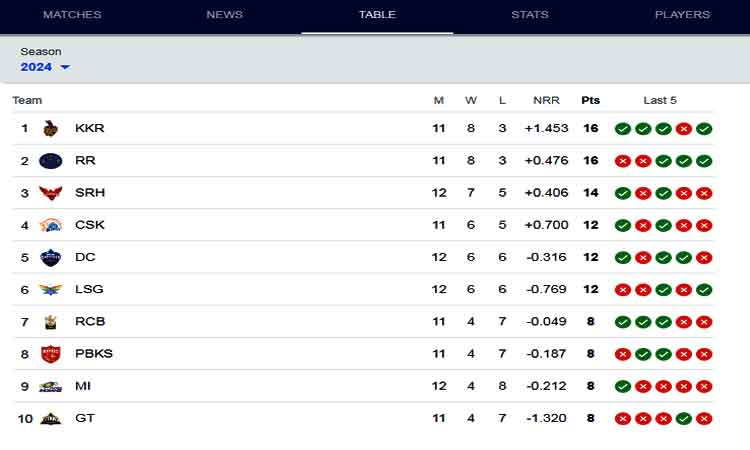Screen dimensions: 750x450
Task: Click GT's green win icon in Last 5
Action: click(x=684, y=419)
